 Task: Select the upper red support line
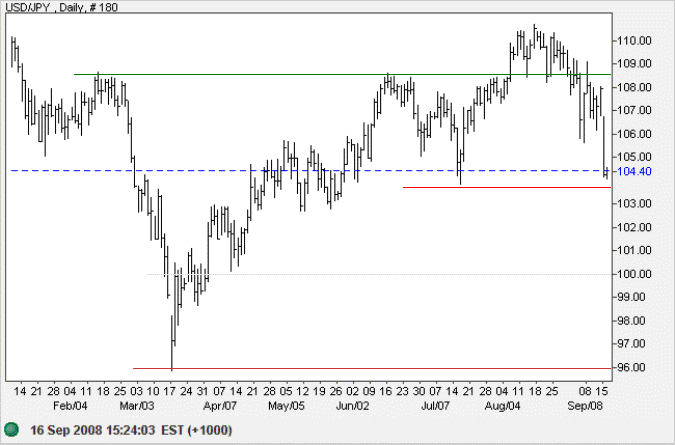(x=507, y=187)
